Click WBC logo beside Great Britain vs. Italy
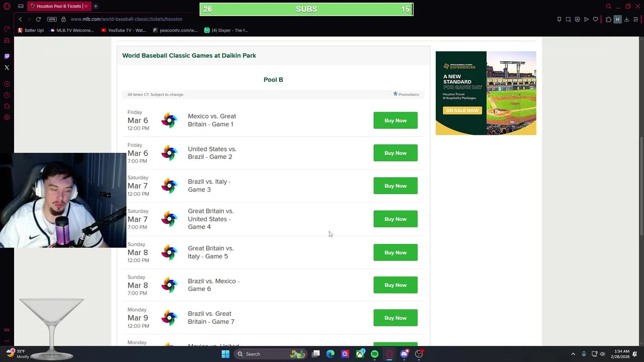644x362 pixels. coord(169,252)
